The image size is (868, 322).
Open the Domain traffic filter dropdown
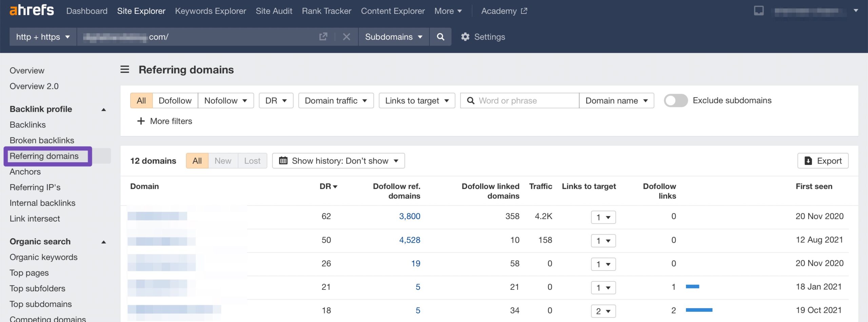pos(336,101)
